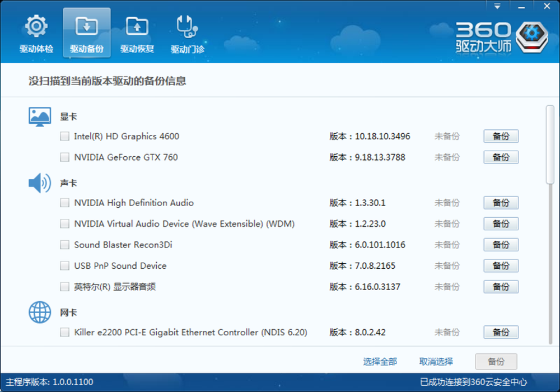
Task: Back up the 英特尔(R) 显示器音频 driver
Action: (501, 287)
